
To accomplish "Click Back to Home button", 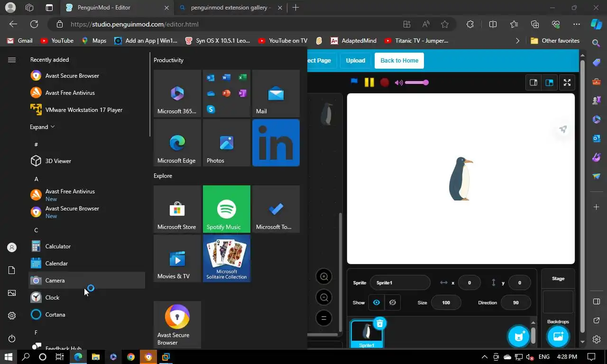I will point(399,60).
